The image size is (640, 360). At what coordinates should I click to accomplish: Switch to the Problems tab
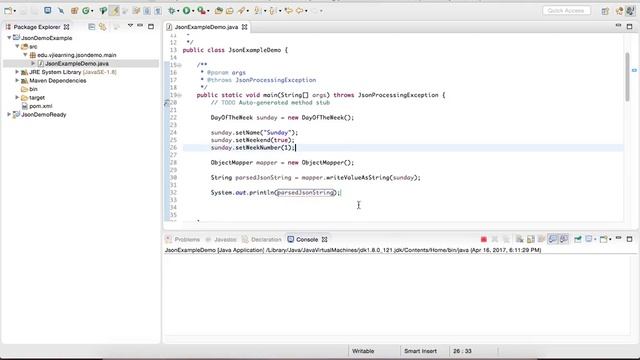[183, 240]
